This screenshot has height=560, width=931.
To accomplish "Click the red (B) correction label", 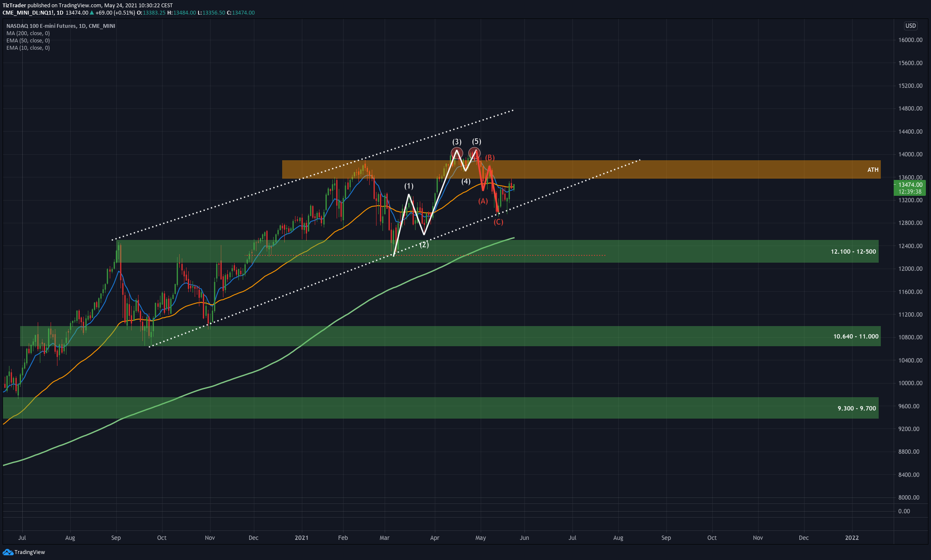I will pos(490,158).
